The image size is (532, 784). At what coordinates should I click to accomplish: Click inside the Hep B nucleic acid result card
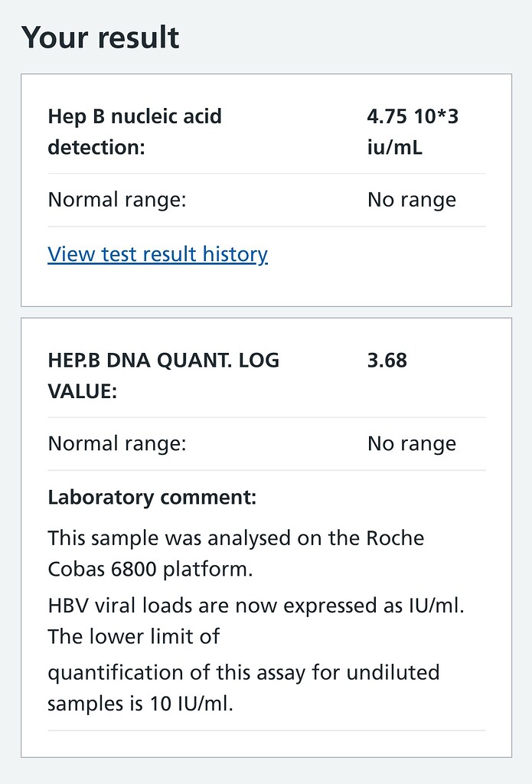pos(266,283)
